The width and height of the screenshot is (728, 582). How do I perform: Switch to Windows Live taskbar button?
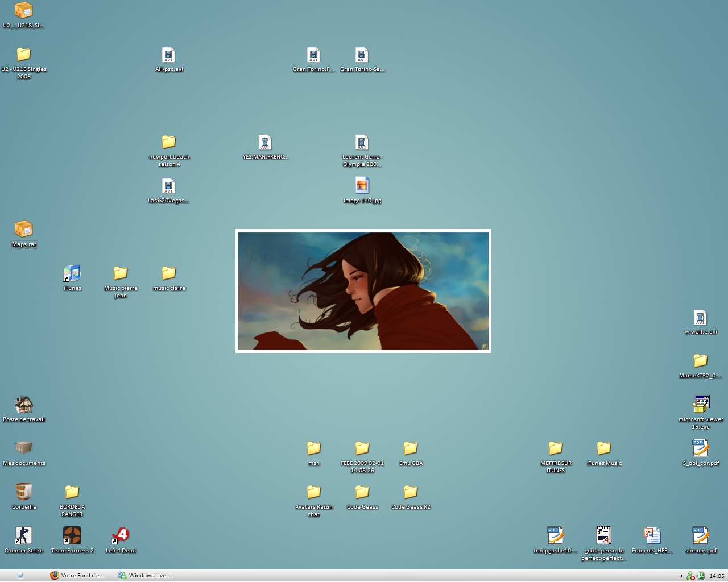tap(146, 575)
